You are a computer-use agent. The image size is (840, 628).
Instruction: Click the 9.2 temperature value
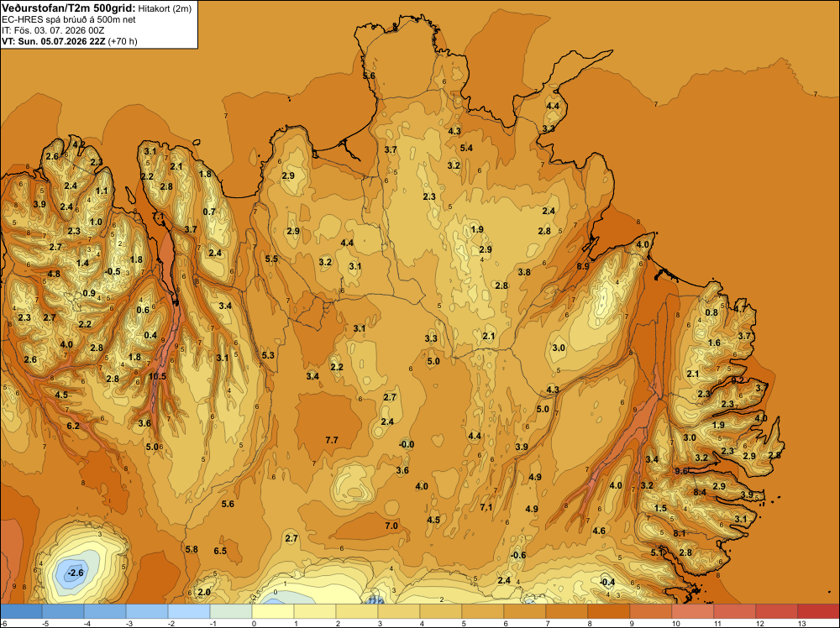[x=738, y=380]
